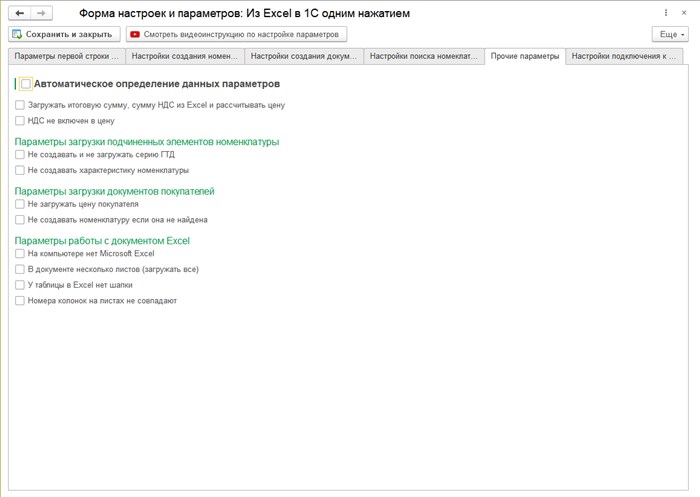Expand the Еще dropdown menu
The image size is (700, 497).
[670, 34]
